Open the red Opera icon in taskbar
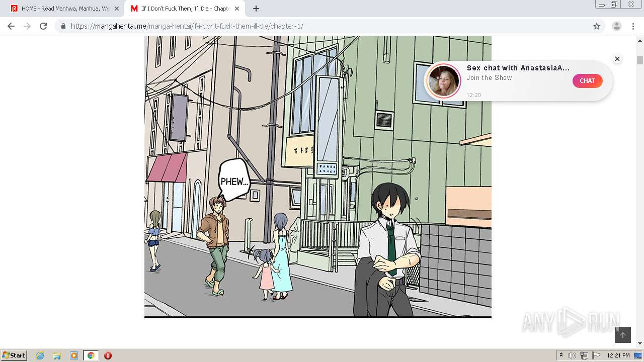Screen dimensions: 644x362 (x=108, y=355)
